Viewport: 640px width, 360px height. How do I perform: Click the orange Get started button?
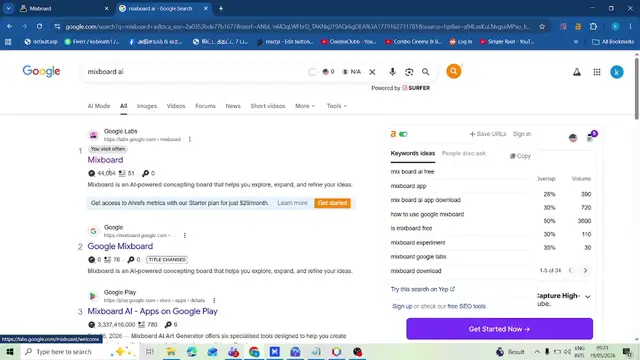pyautogui.click(x=332, y=203)
